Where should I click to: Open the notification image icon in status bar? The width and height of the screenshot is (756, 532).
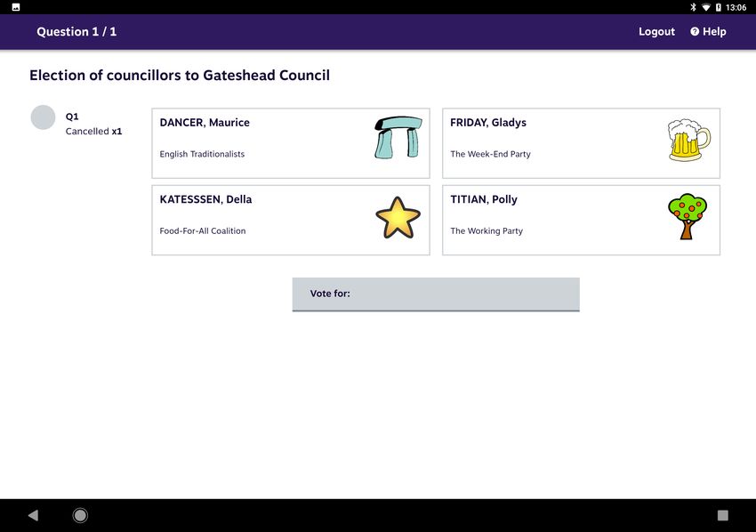15,7
